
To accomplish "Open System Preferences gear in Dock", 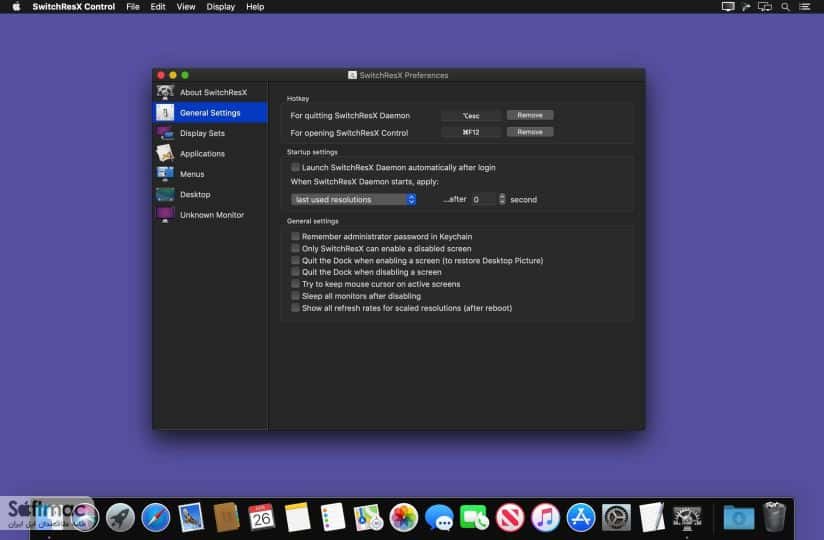I will pyautogui.click(x=616, y=517).
